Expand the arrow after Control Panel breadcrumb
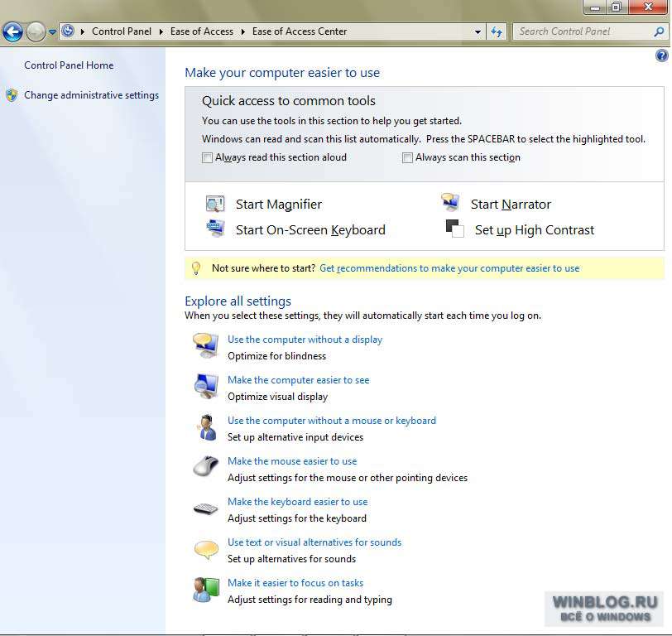Screen dimensions: 672x636 point(161,31)
